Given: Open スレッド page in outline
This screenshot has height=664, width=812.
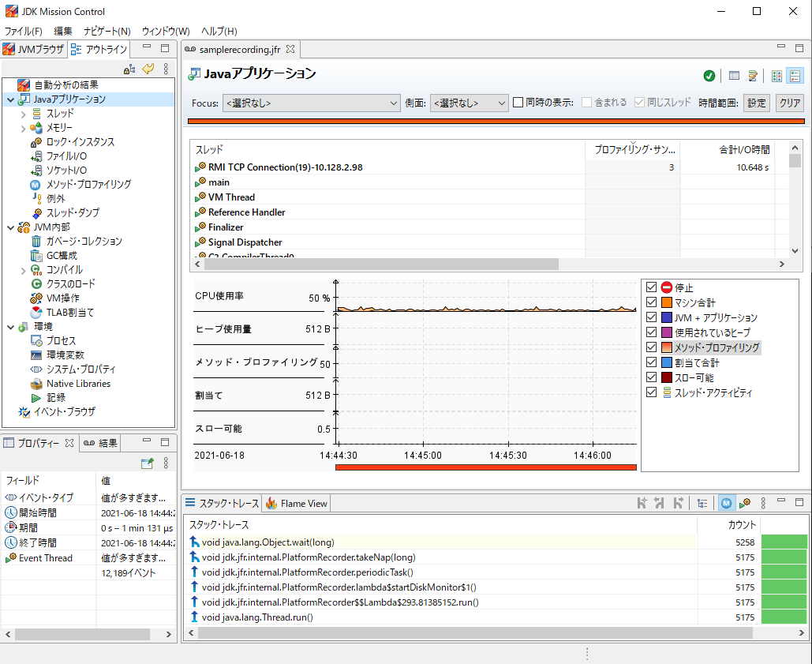Looking at the screenshot, I should click(60, 114).
